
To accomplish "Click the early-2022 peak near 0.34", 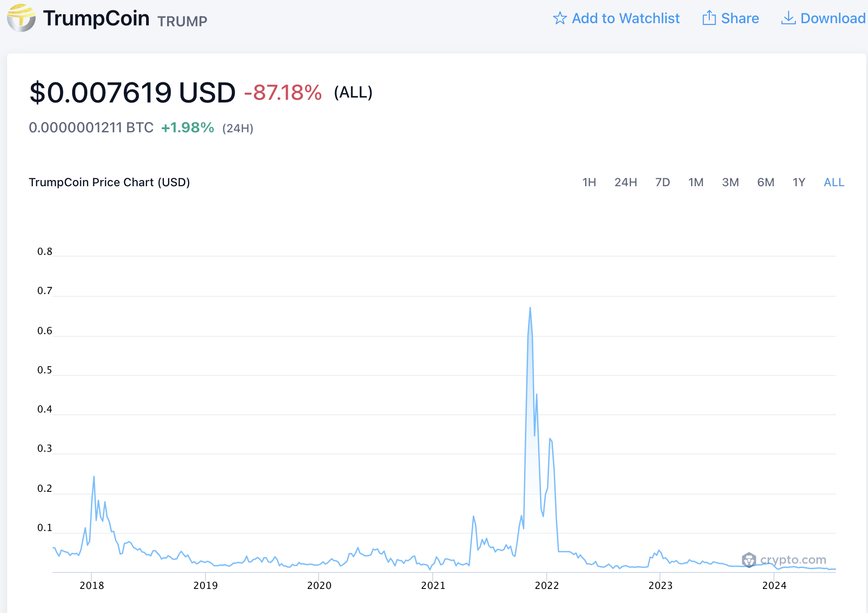I will [x=550, y=439].
